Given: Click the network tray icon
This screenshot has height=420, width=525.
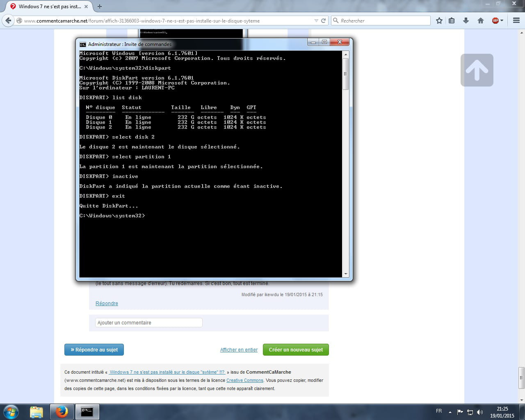Looking at the screenshot, I should [x=470, y=412].
